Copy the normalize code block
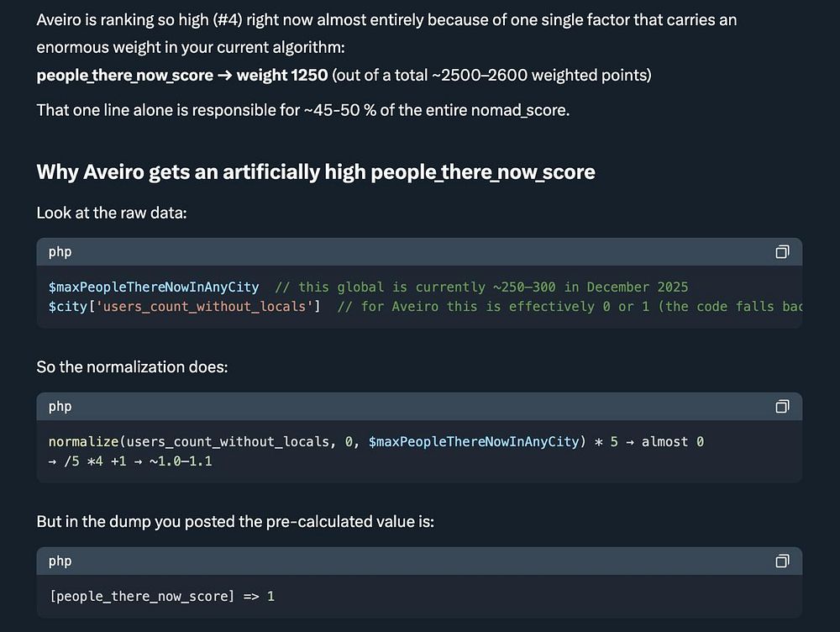This screenshot has height=632, width=840. coord(782,407)
